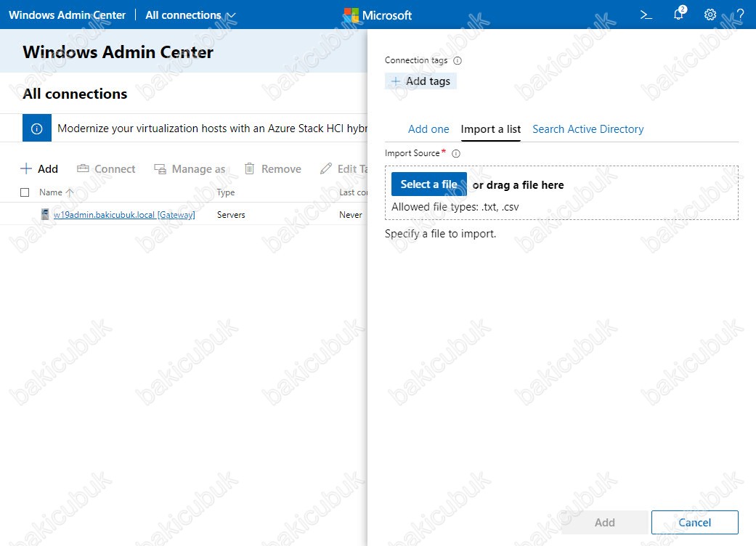This screenshot has width=756, height=546.
Task: Click the Type column header
Action: tap(226, 192)
